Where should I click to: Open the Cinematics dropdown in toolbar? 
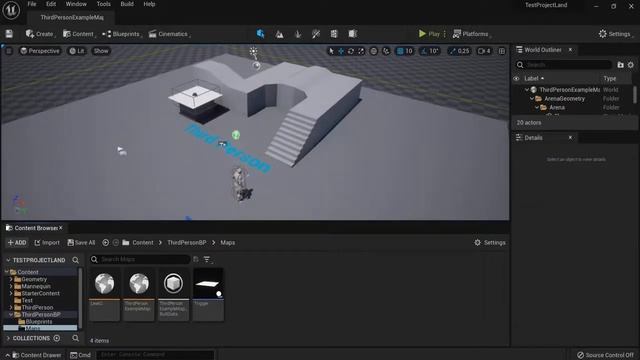coord(169,34)
